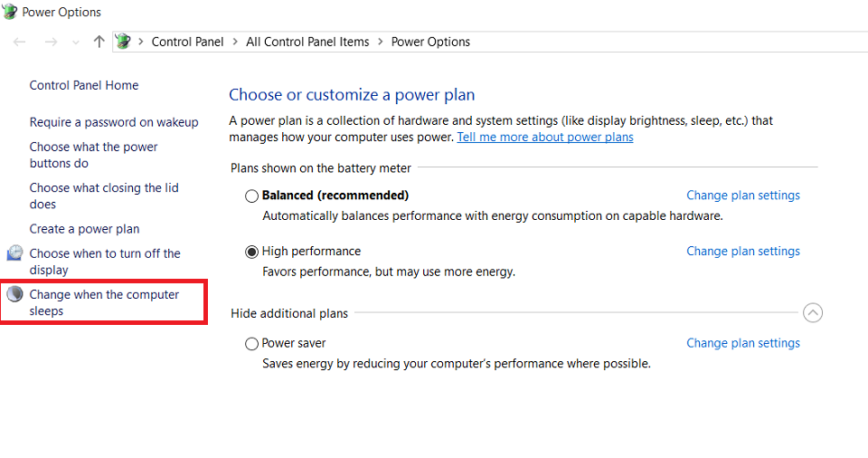Open the recent locations dropdown arrow

pos(76,43)
